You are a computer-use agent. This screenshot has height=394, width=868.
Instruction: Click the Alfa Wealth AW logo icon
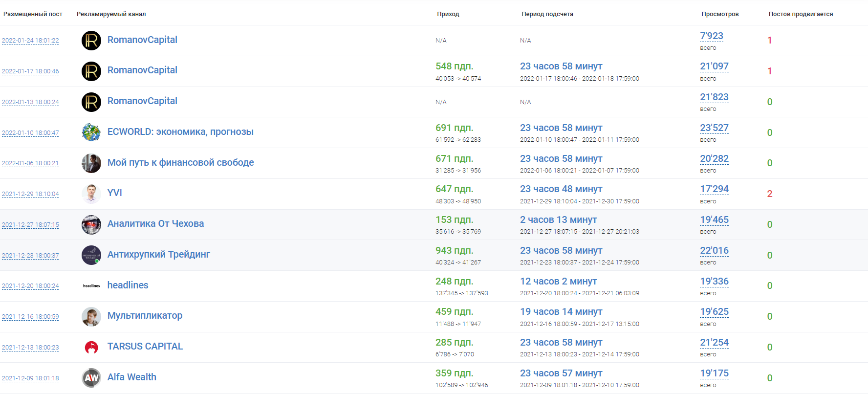pos(91,377)
